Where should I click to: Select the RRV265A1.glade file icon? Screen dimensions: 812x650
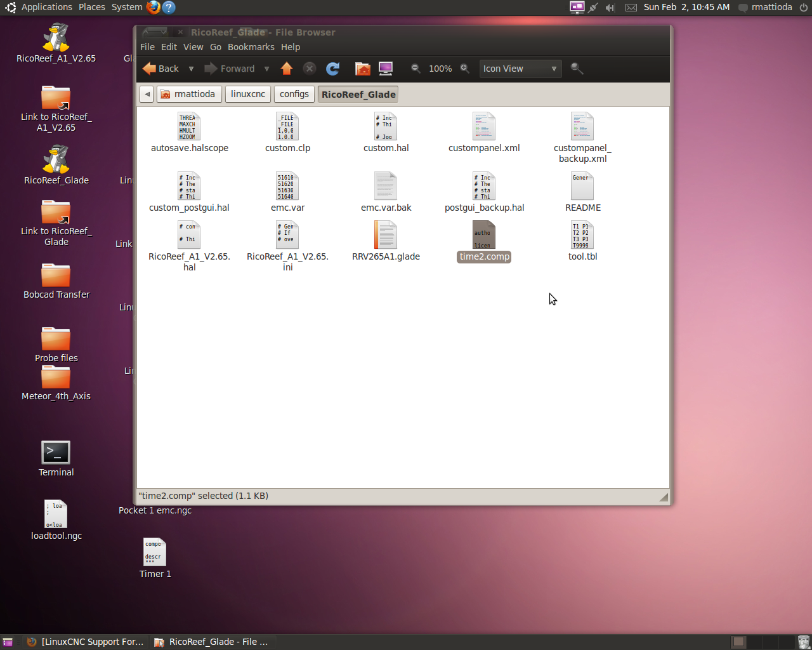[386, 235]
